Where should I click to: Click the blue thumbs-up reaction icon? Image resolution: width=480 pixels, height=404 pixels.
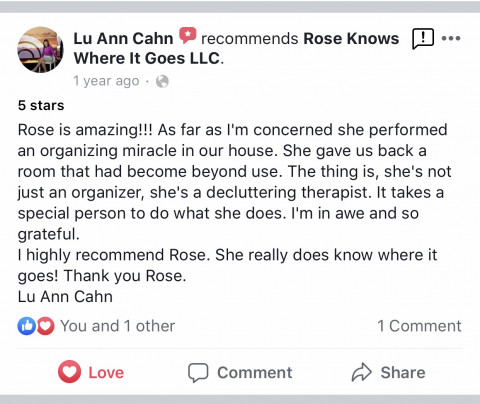pyautogui.click(x=26, y=326)
